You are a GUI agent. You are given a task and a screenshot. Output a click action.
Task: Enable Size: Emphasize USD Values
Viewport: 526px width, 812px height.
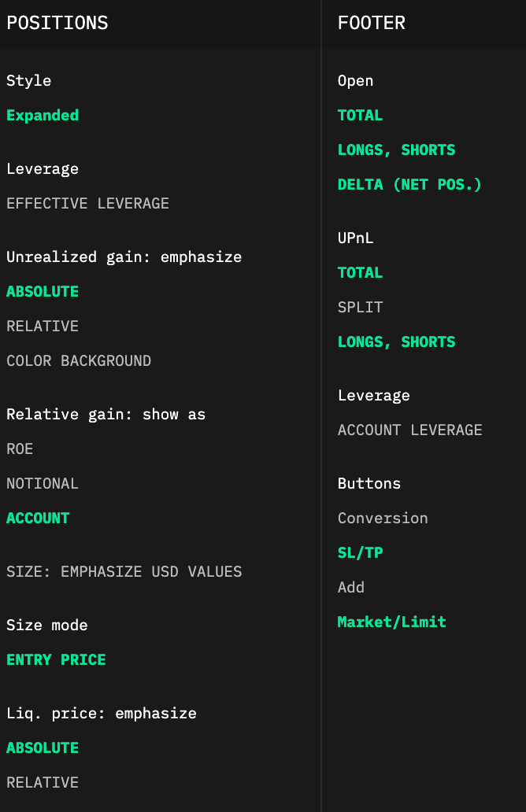click(x=124, y=572)
